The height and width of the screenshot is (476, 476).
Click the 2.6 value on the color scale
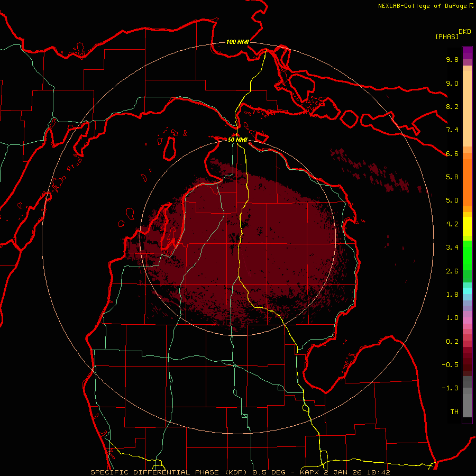click(x=452, y=271)
